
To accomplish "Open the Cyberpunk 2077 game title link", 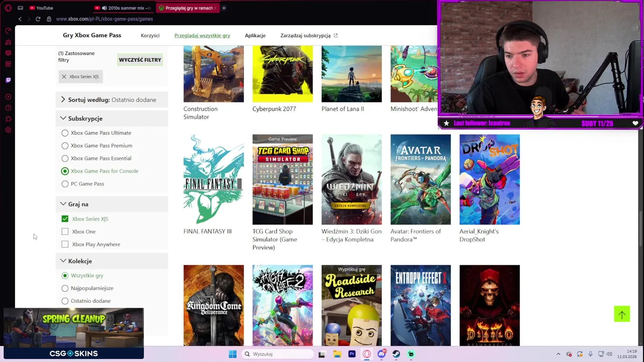I will (274, 109).
